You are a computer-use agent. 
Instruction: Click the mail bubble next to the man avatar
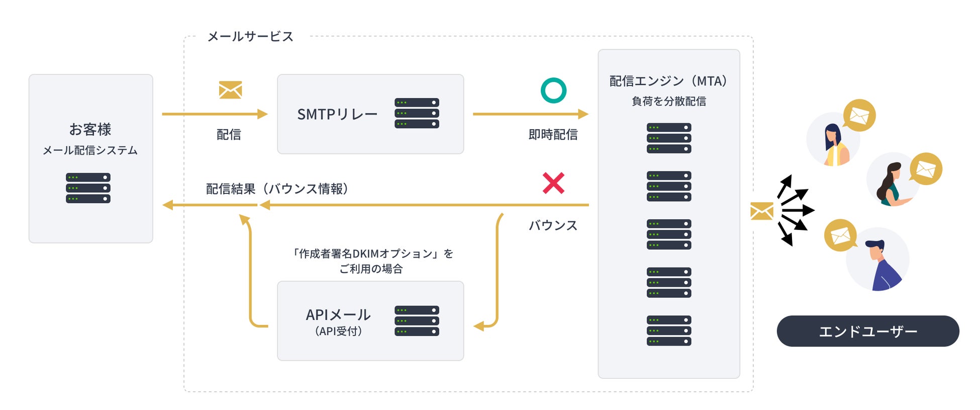[x=841, y=235]
